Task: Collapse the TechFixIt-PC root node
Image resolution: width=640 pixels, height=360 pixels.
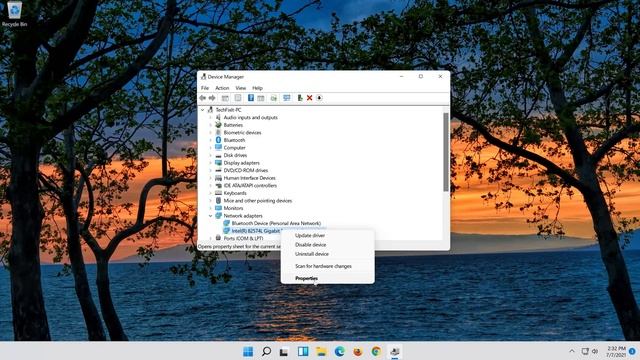Action: (x=202, y=110)
